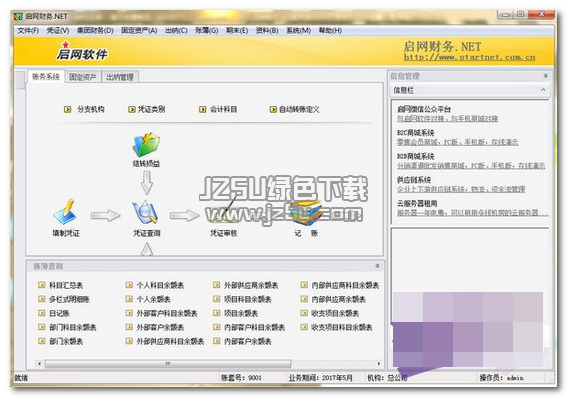
Task: Open the 资料(B) menu
Action: (267, 31)
